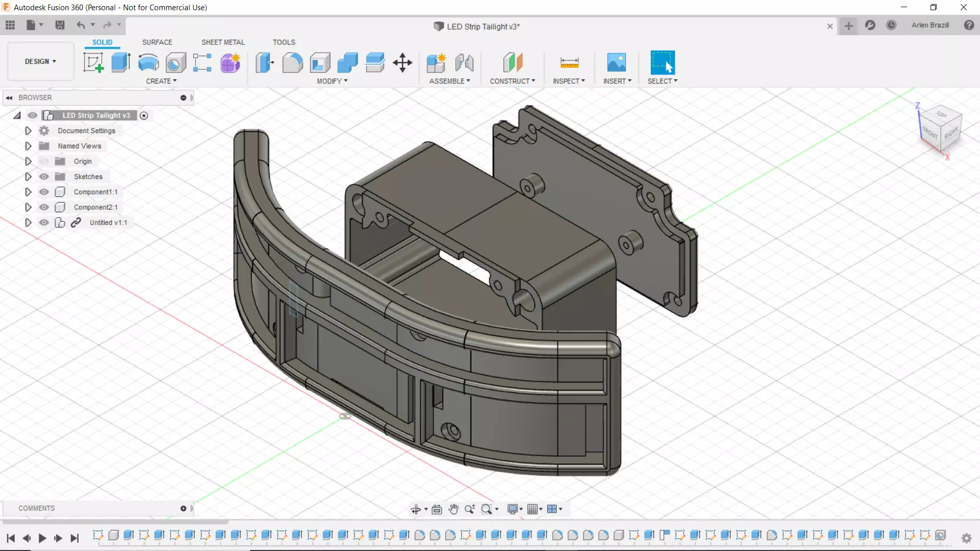Switch to the SURFACE tab

click(x=157, y=42)
